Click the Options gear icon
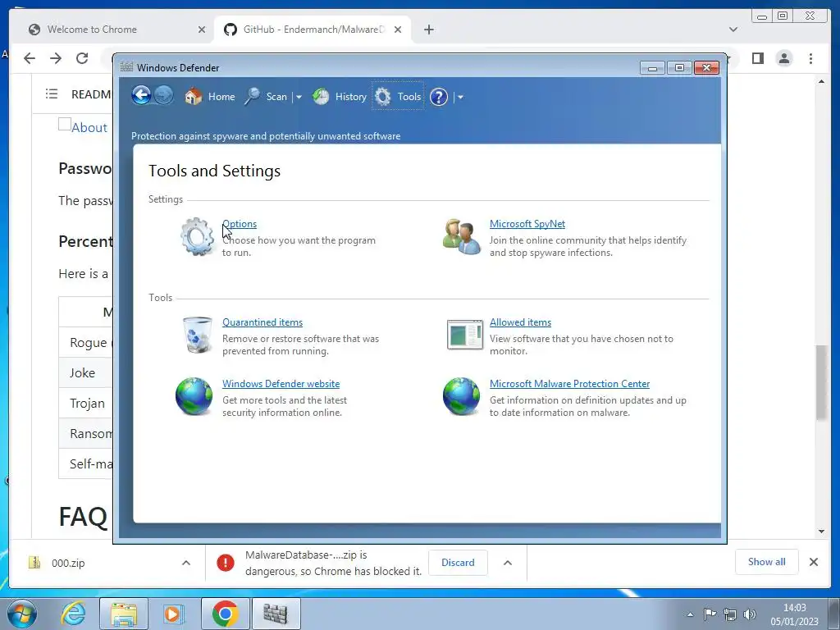The image size is (840, 630). click(197, 236)
